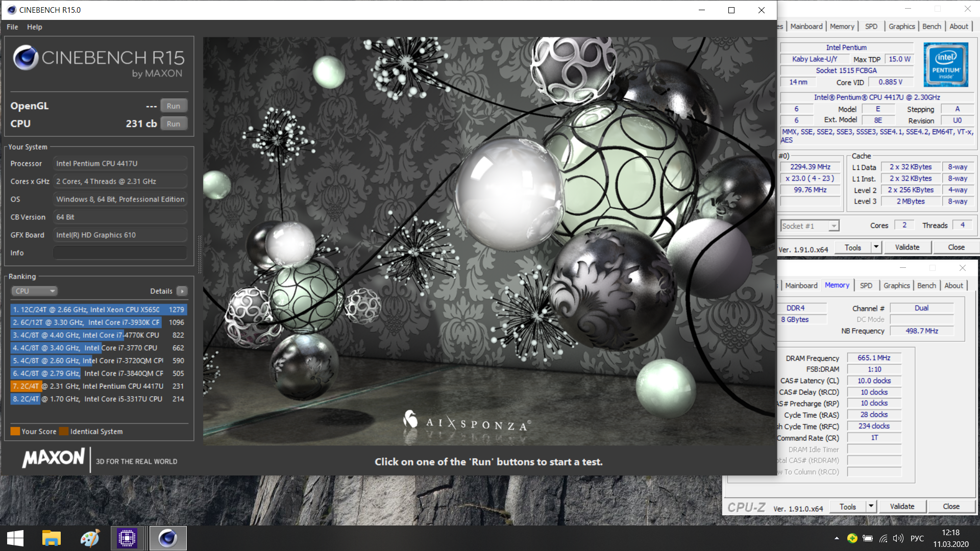Screen dimensions: 980x551
Task: Click the Your Score orange legend swatch
Action: pyautogui.click(x=15, y=431)
